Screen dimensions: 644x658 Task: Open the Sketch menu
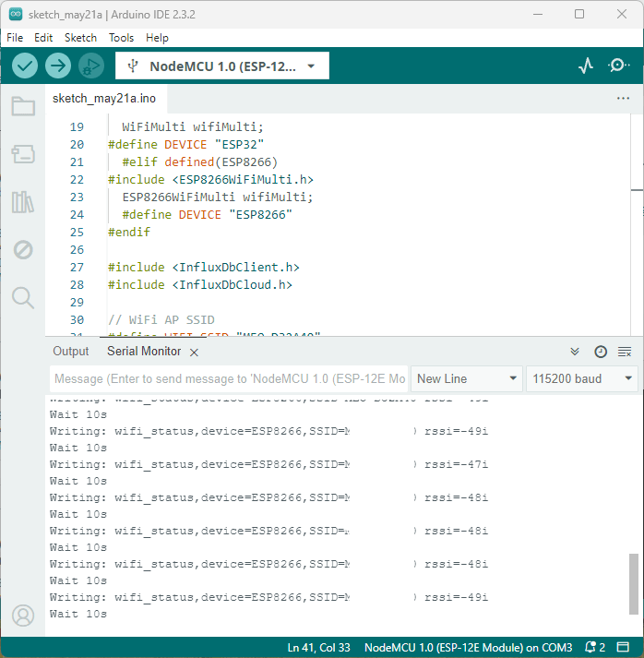point(80,38)
